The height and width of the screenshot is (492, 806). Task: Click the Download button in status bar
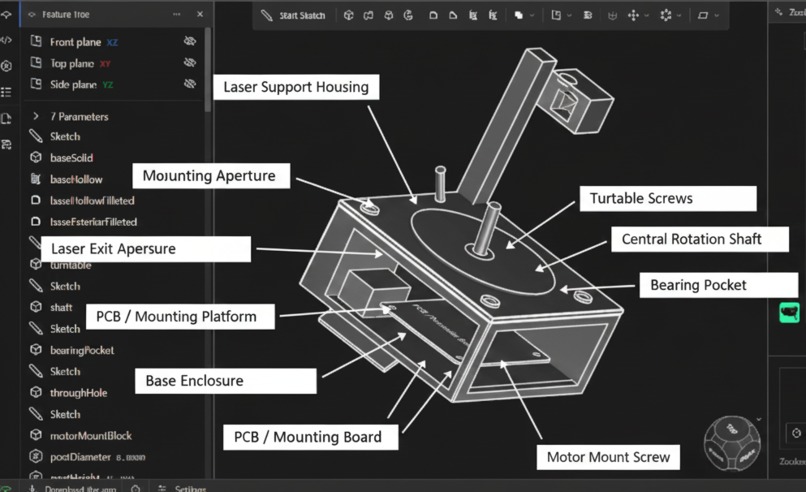tap(74, 488)
